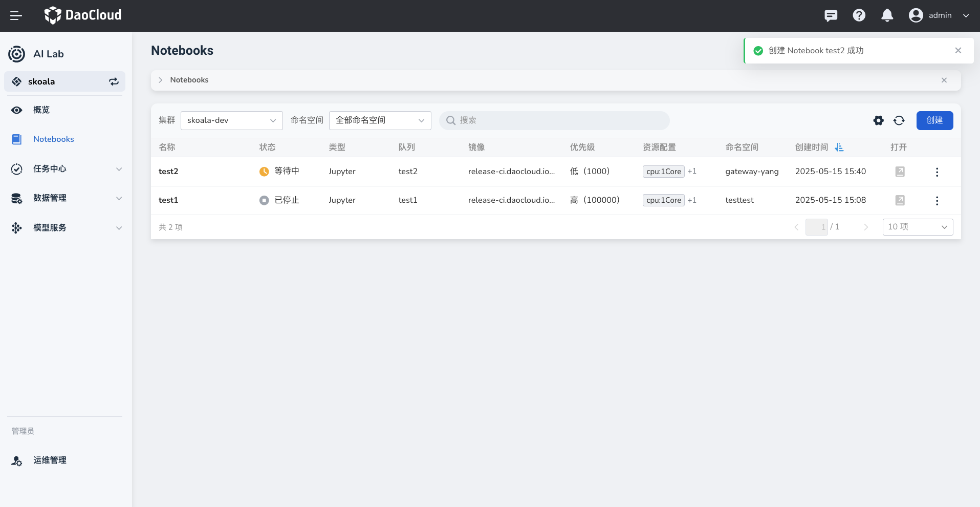The height and width of the screenshot is (507, 980).
Task: Go to 概览 in sidebar
Action: [41, 110]
